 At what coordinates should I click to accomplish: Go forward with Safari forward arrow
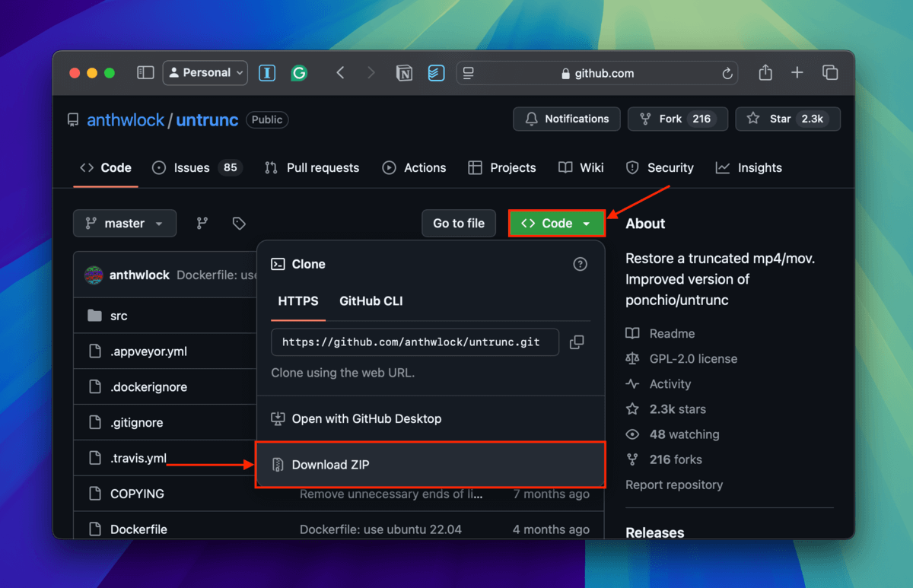pos(371,73)
